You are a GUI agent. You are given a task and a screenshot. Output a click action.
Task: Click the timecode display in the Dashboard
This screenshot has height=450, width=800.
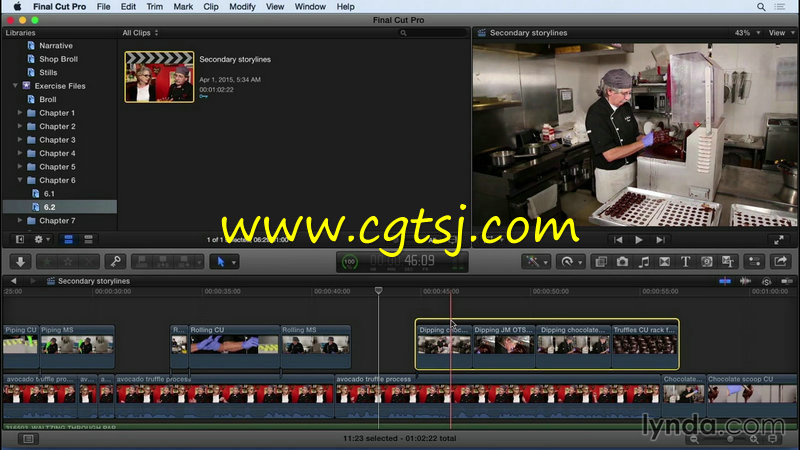(x=403, y=262)
